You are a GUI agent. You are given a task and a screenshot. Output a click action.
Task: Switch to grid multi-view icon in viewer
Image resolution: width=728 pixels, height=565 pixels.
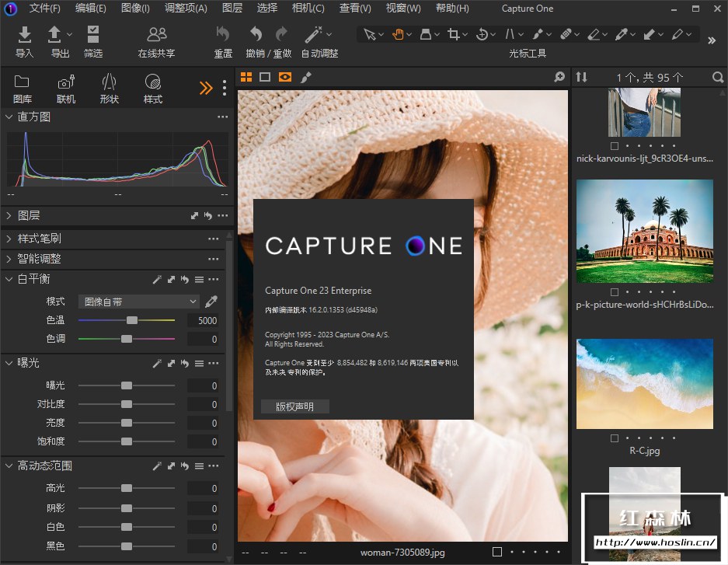tap(246, 77)
